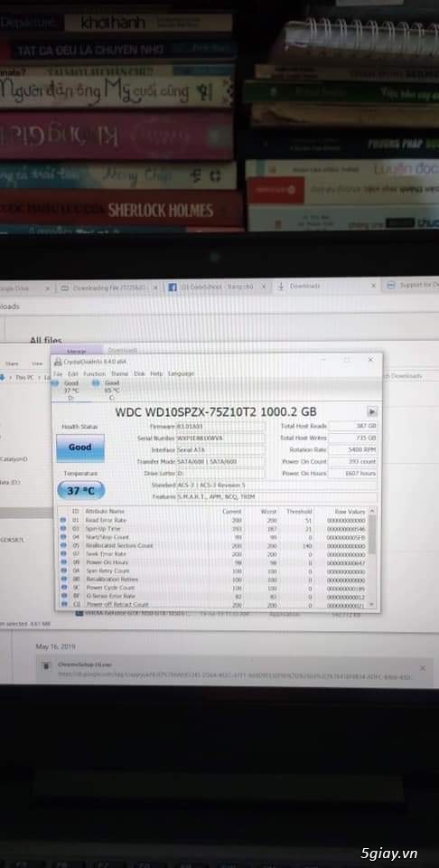Click the Serial Number field

click(219, 438)
